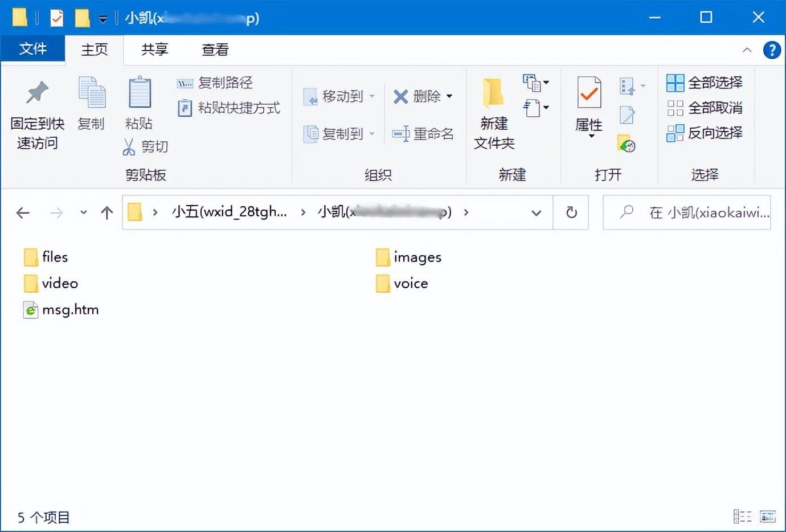Expand the address bar history dropdown
The width and height of the screenshot is (786, 532).
pyautogui.click(x=536, y=212)
